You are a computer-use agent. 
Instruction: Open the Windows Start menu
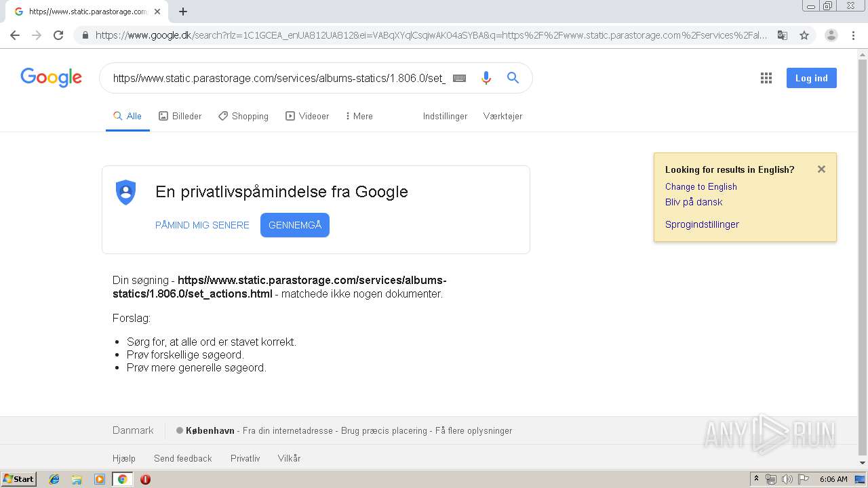coord(19,479)
